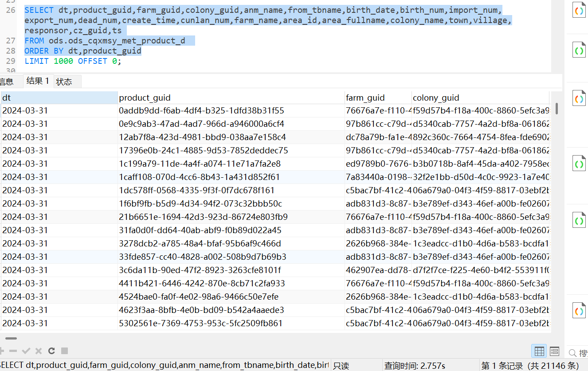Switch to form view display
The width and height of the screenshot is (588, 371).
tap(554, 351)
